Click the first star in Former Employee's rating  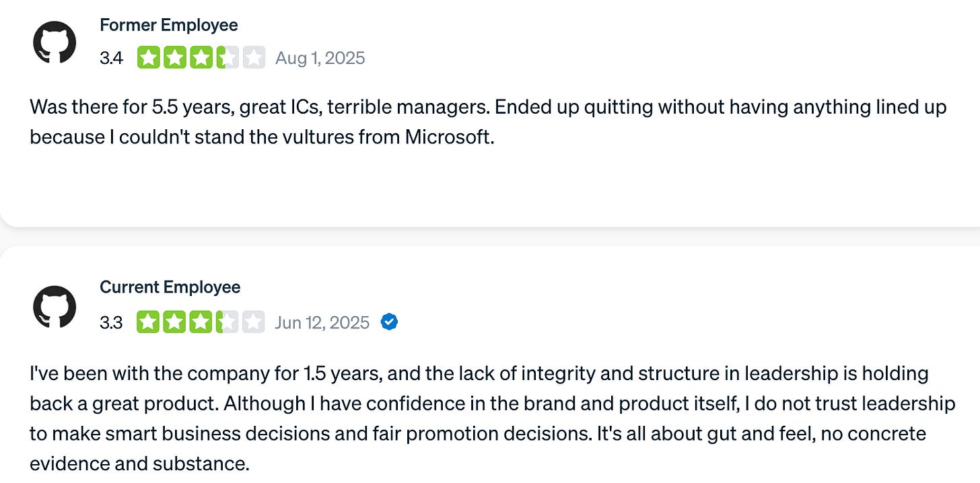[148, 58]
